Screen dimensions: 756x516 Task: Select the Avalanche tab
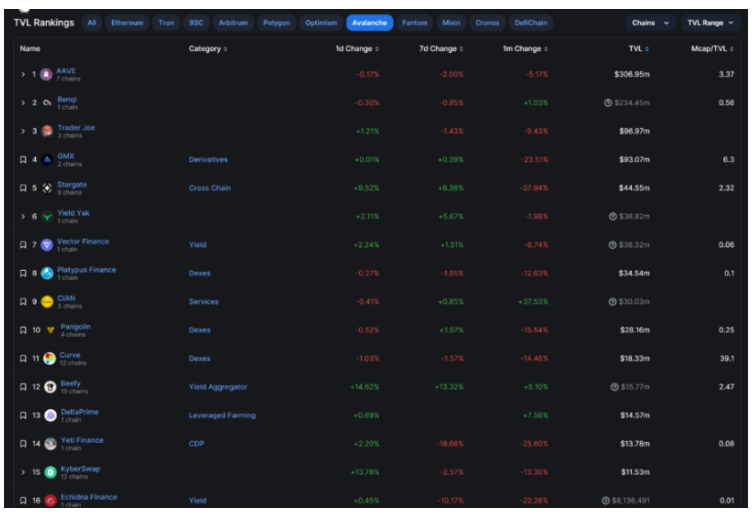coord(370,23)
